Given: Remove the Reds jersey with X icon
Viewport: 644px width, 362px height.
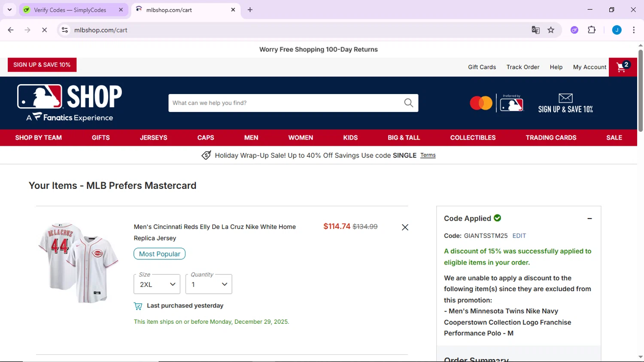Looking at the screenshot, I should tap(405, 228).
